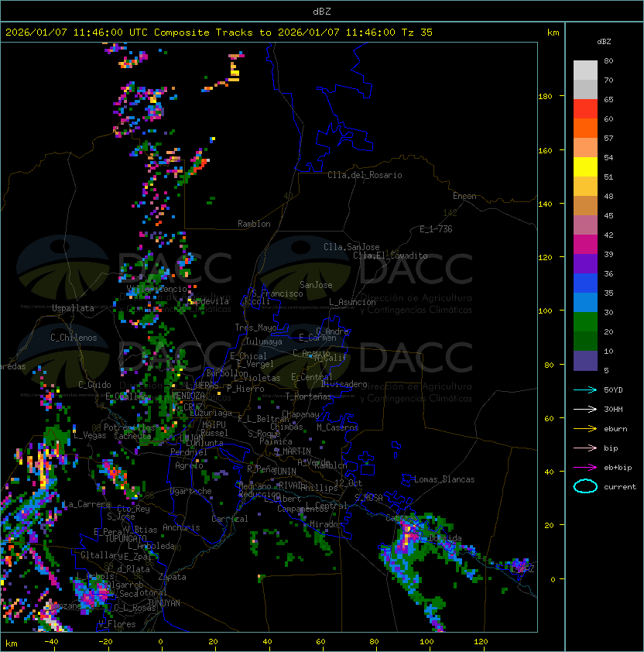
Task: Click the pink bip arrow in legend
Action: click(x=585, y=448)
